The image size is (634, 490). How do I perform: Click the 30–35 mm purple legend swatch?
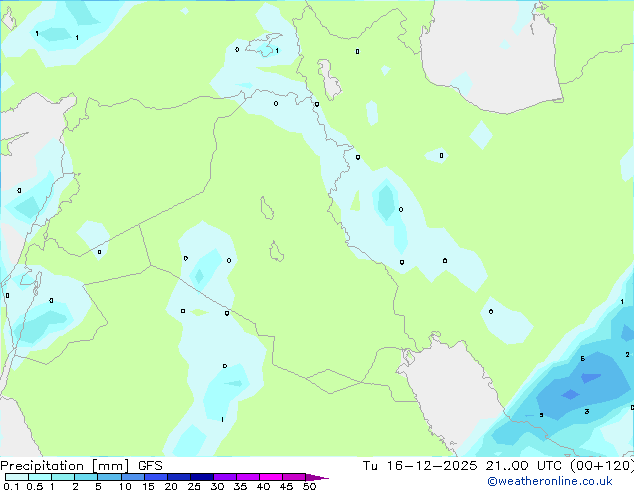pyautogui.click(x=225, y=477)
